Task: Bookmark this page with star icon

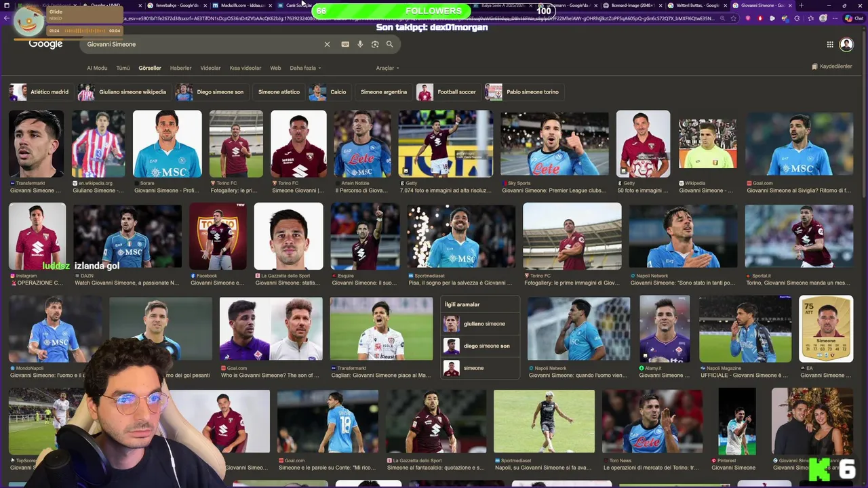Action: pos(734,18)
